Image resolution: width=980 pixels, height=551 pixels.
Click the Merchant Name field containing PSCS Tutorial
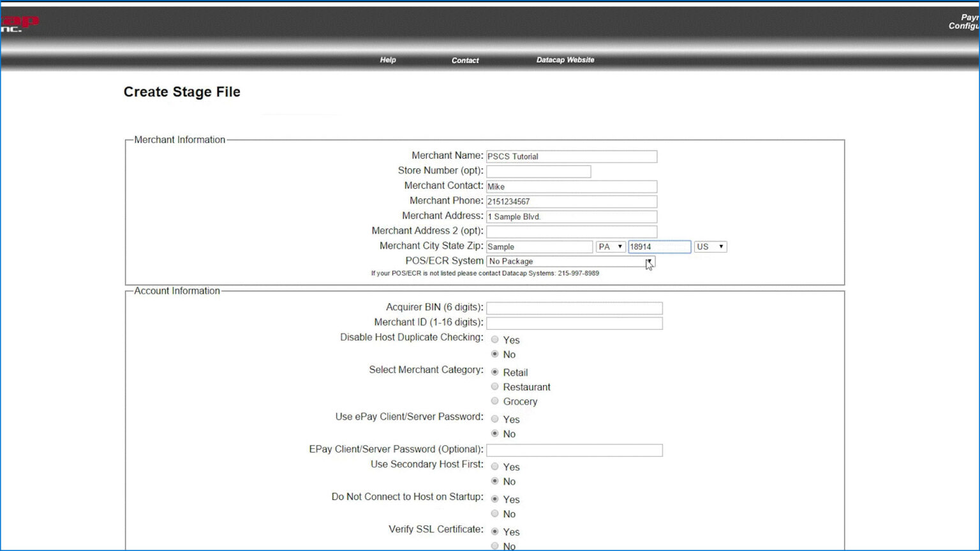coord(571,156)
